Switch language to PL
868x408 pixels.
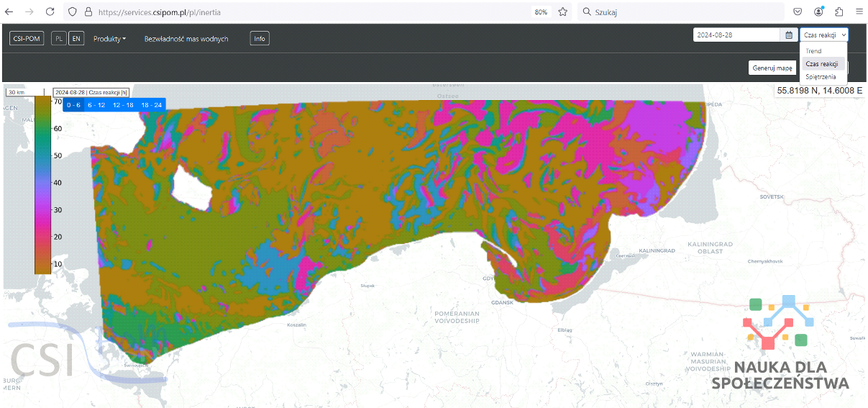coord(59,39)
